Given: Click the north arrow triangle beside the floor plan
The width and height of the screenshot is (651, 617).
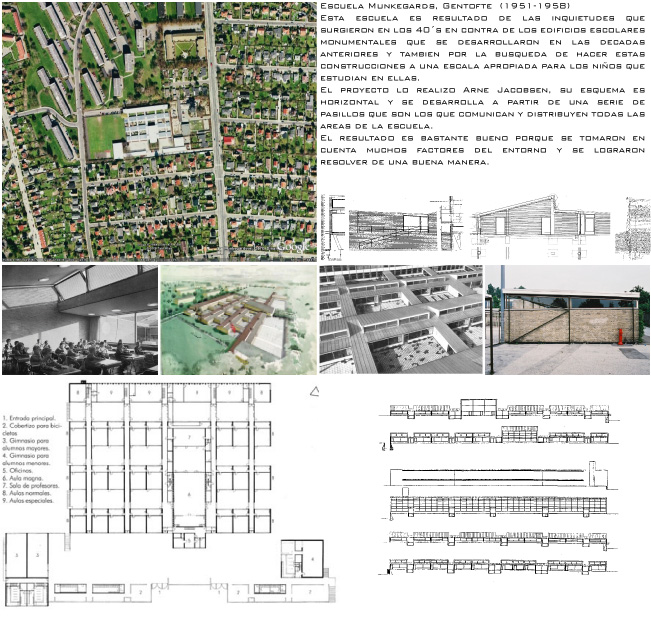Looking at the screenshot, I should click(315, 391).
